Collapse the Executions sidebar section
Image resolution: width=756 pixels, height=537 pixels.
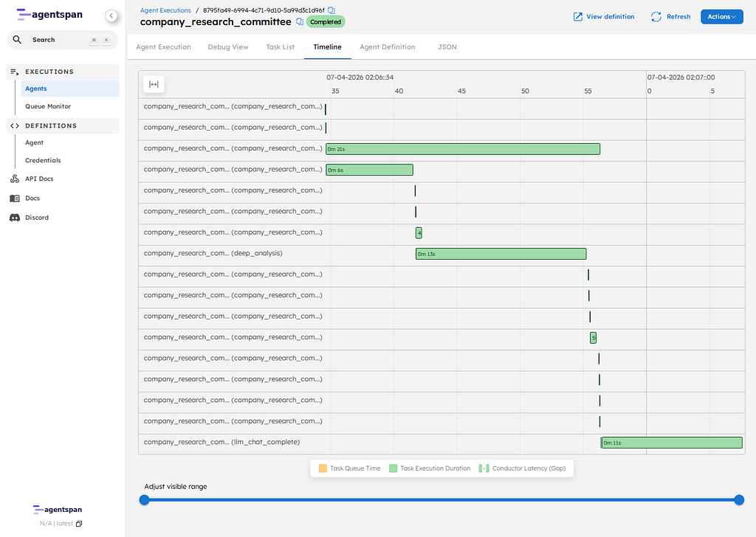click(x=49, y=72)
